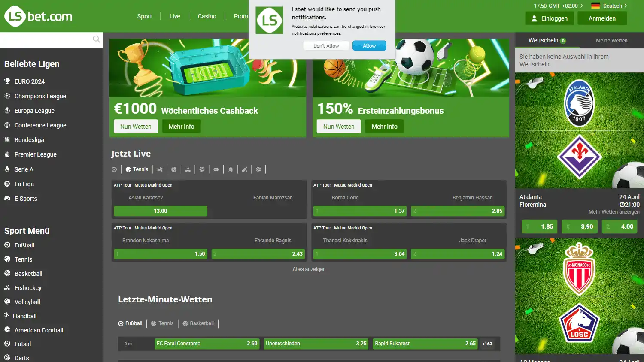Click the Eishockey sticks icon in Sport Menü

tap(7, 287)
